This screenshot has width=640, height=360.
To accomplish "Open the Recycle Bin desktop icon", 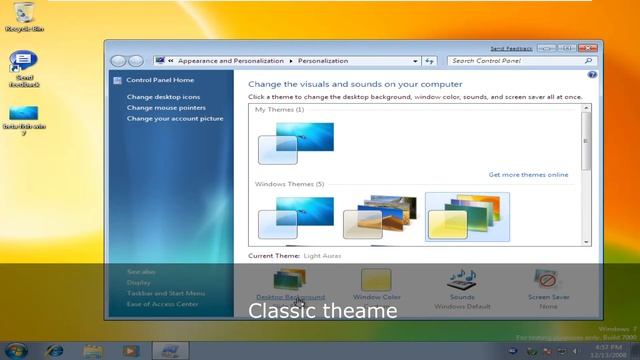I will [x=24, y=16].
